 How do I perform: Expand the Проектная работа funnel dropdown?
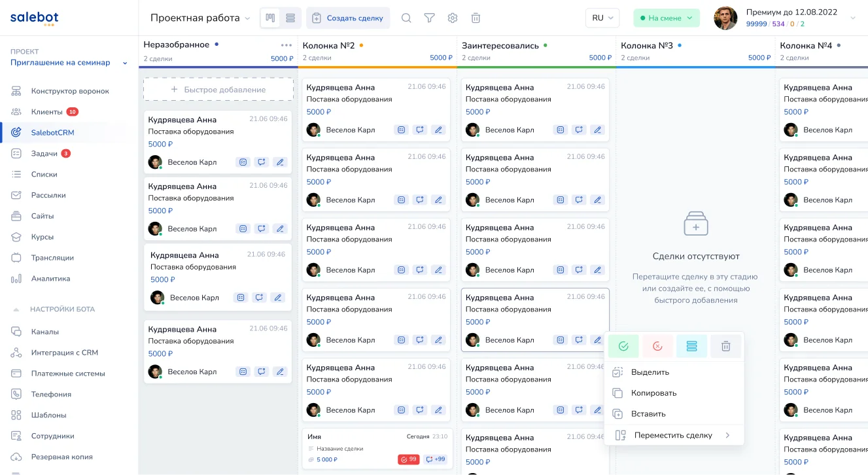(200, 18)
